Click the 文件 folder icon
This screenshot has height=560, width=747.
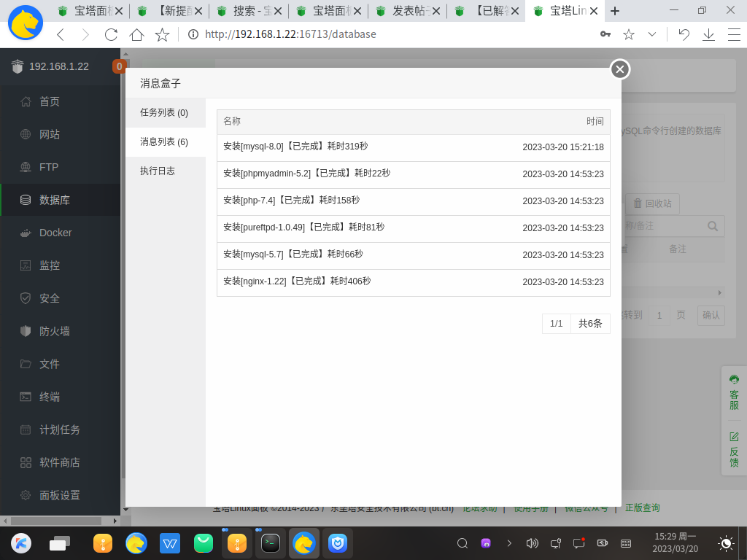pyautogui.click(x=26, y=364)
